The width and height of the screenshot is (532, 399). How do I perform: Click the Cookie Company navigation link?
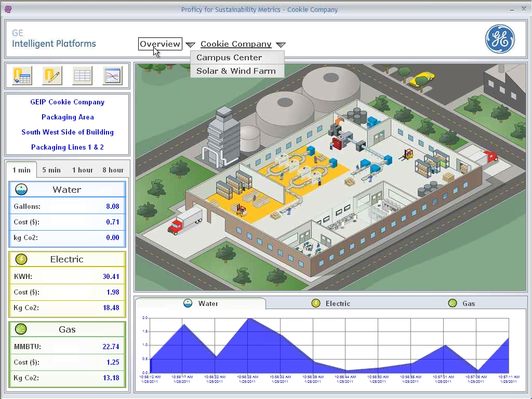click(x=236, y=44)
